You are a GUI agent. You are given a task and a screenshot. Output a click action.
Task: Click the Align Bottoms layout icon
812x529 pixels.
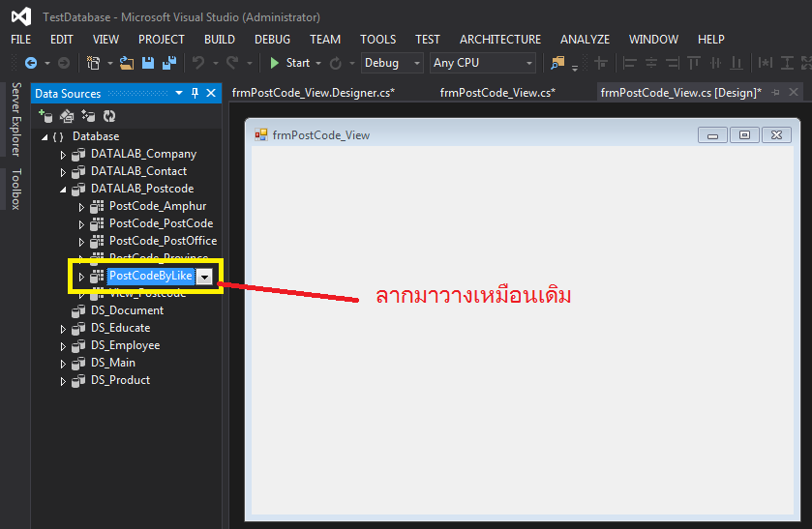click(736, 63)
